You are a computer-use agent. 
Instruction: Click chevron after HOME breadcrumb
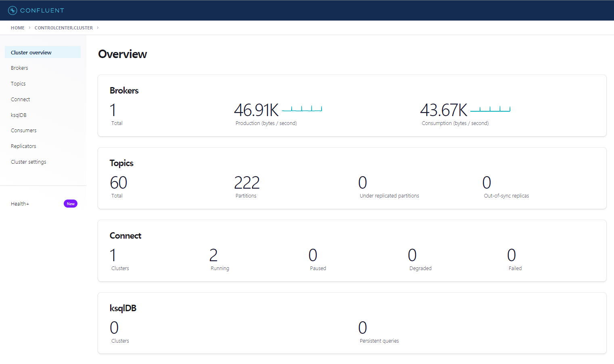point(29,28)
